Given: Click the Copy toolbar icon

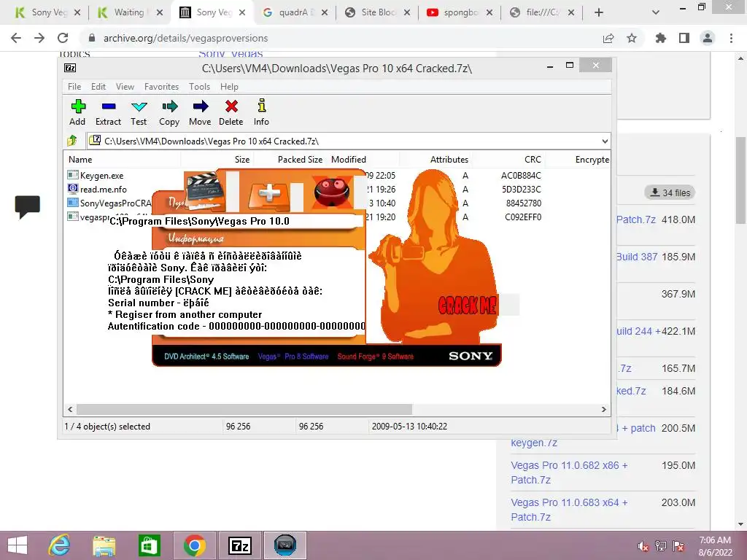Looking at the screenshot, I should tap(169, 112).
